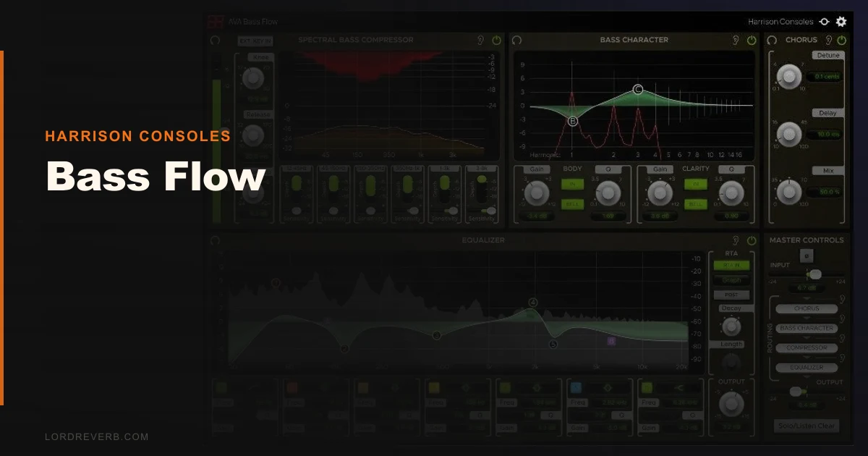Select EQ node 4 on the equalizer curve
The height and width of the screenshot is (456, 868).
point(533,302)
